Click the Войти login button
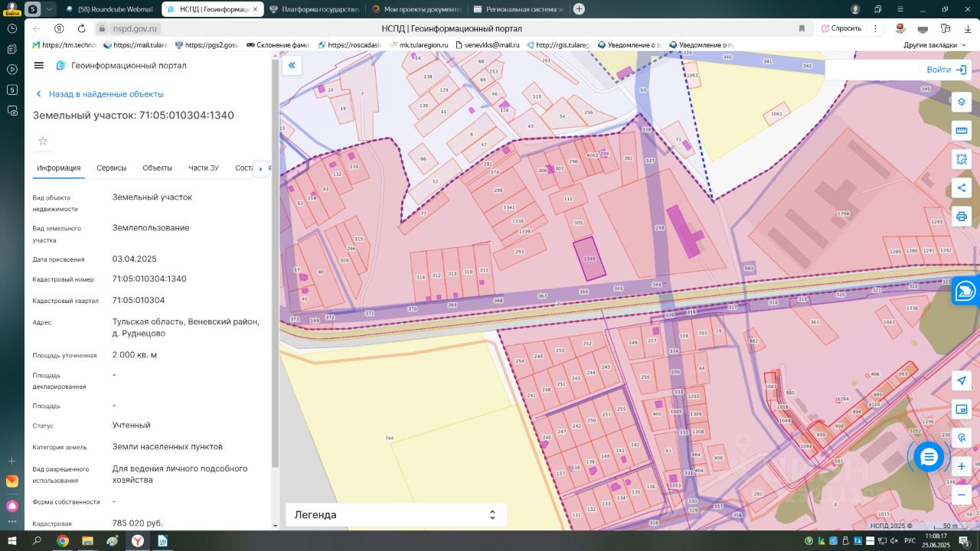 point(946,70)
